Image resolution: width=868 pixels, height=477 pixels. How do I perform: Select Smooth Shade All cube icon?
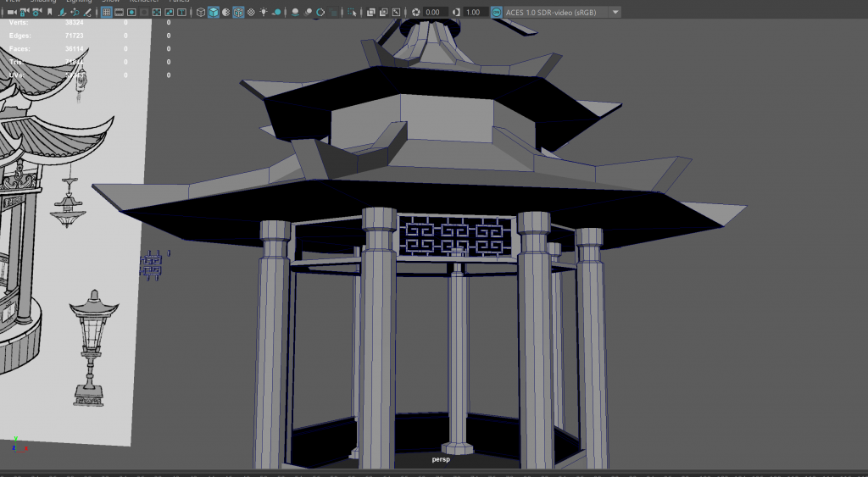point(214,12)
